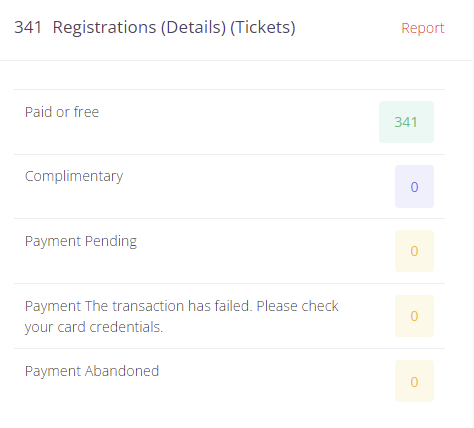Click the word 'free' in Paid or free
Viewport: 474px width, 428px height.
[86, 112]
